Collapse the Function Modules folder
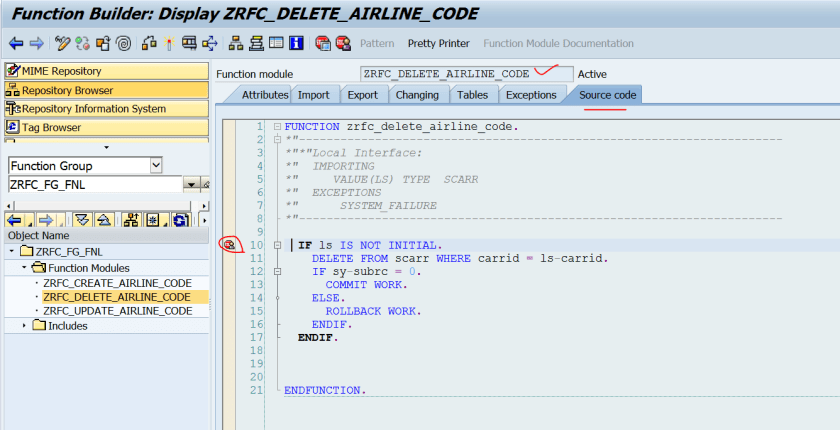The image size is (840, 430). coord(24,268)
